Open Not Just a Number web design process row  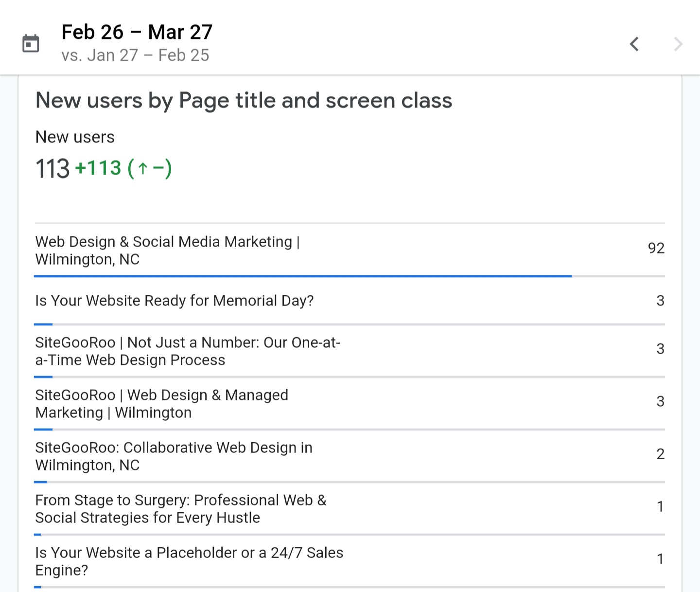pos(187,351)
